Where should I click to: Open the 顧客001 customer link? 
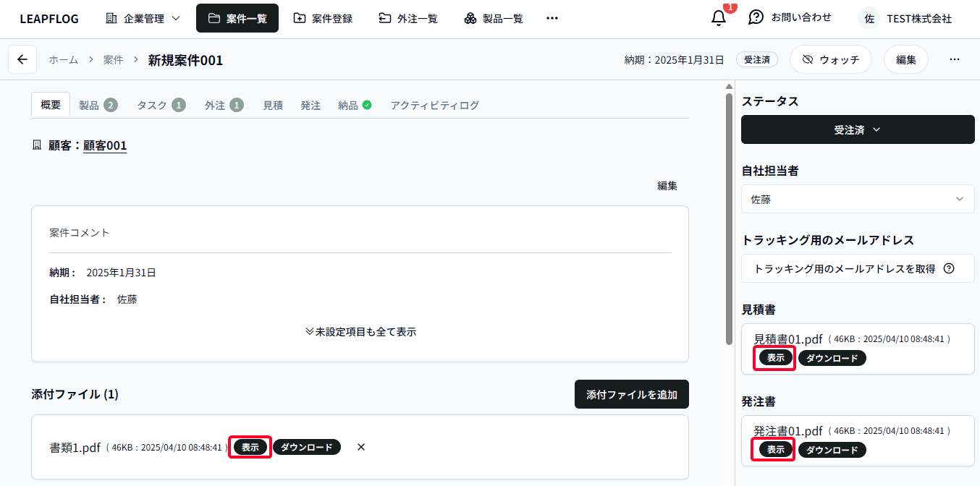[105, 145]
